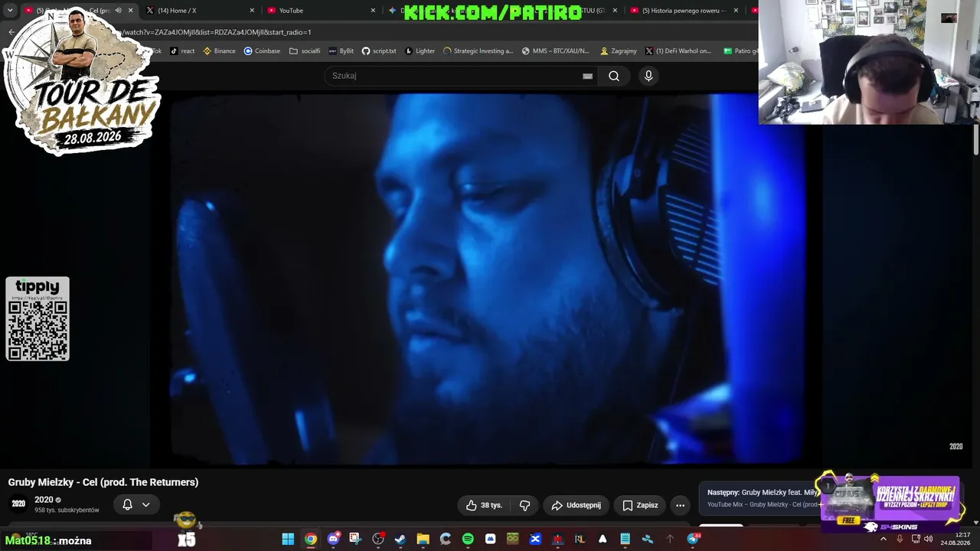Toggle microphone icon in system tray

point(900,539)
